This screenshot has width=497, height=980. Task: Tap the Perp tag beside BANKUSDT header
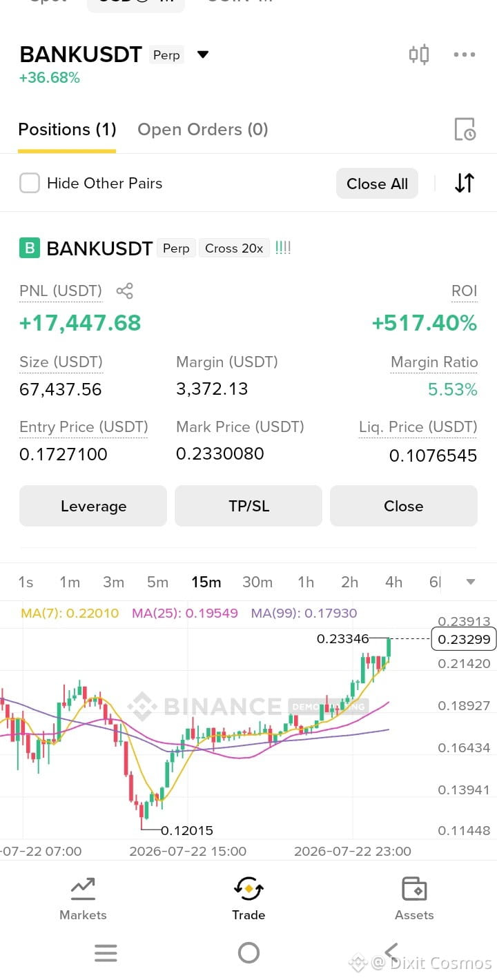point(166,55)
